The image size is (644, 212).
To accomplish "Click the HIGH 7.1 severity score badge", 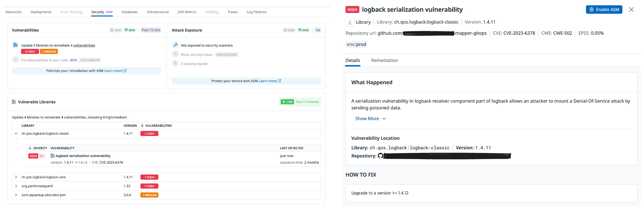I will coord(36,156).
